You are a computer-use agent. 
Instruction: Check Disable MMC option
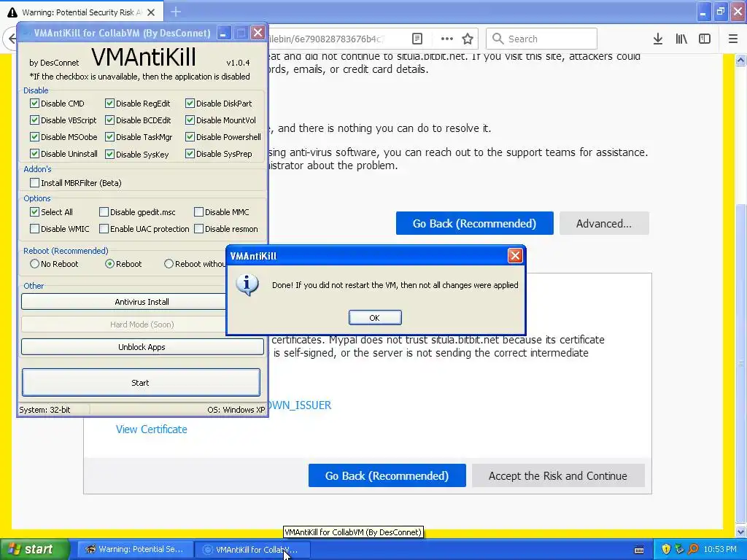tap(198, 212)
